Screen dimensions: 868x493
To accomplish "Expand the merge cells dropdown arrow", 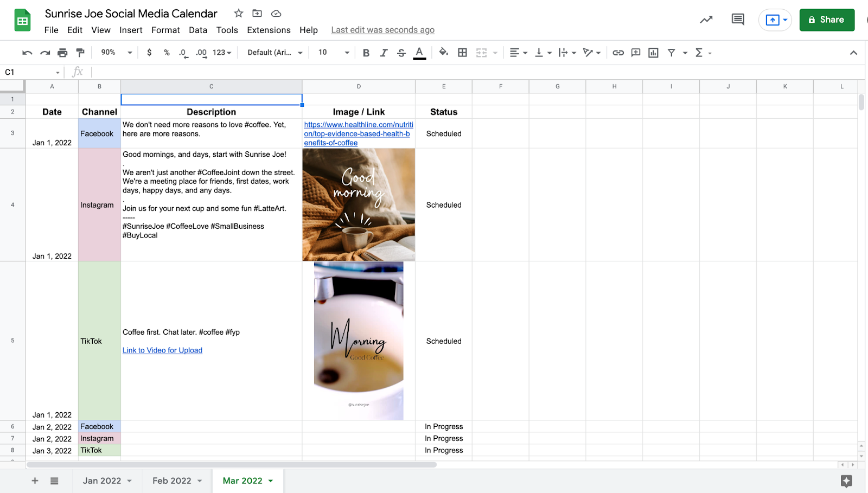I will pos(495,53).
